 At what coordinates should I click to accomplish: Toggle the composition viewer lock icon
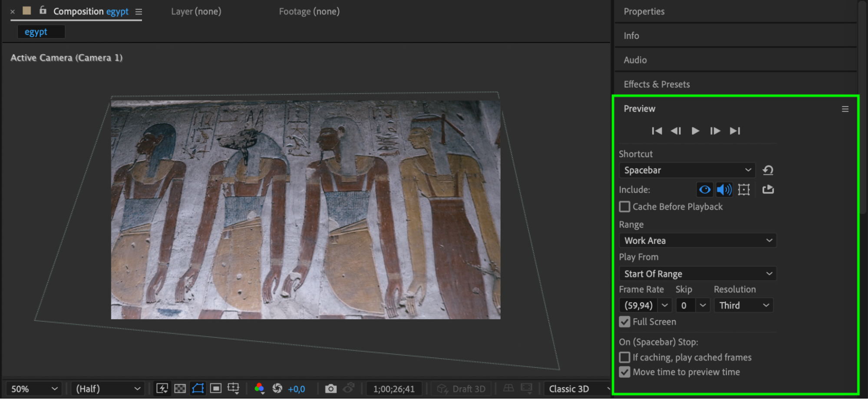coord(43,10)
